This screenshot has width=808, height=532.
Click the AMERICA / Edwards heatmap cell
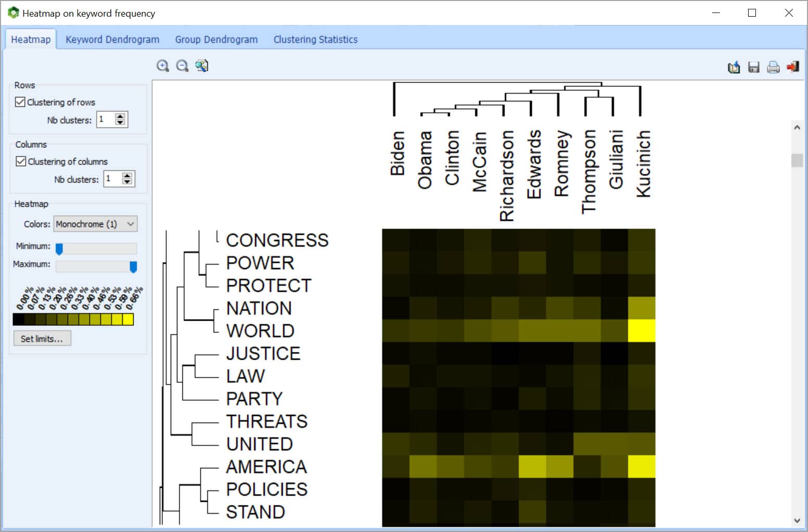(x=532, y=466)
